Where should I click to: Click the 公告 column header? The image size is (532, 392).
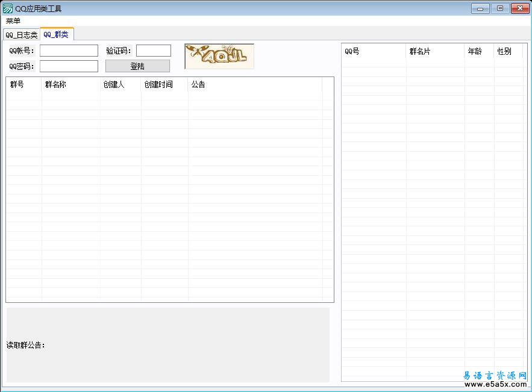coord(255,84)
